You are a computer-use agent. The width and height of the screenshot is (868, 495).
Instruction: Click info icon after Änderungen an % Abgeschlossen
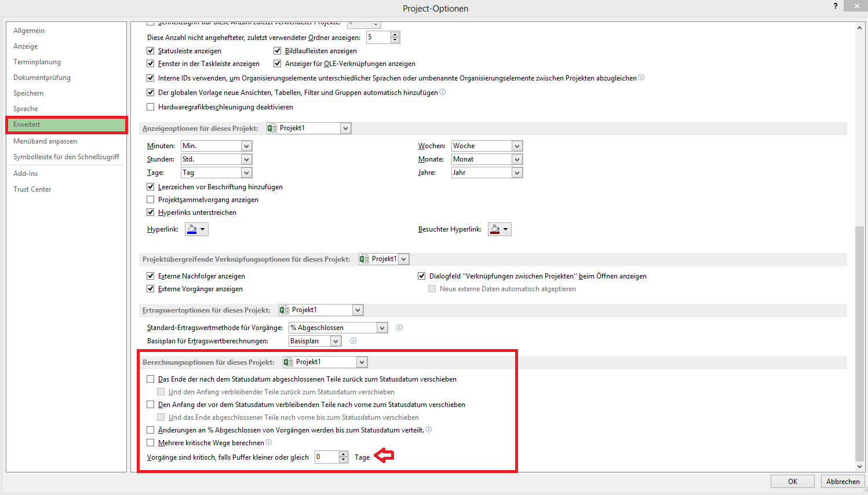429,430
